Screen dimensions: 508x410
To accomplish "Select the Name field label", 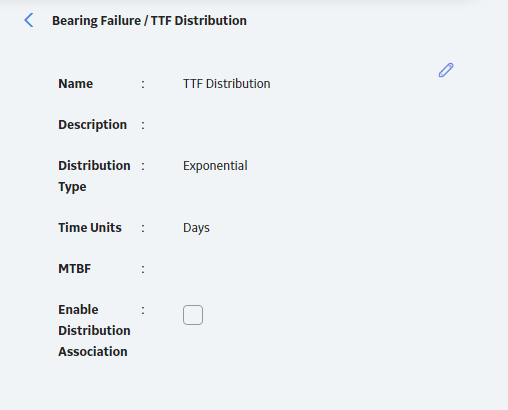I will pyautogui.click(x=76, y=84).
